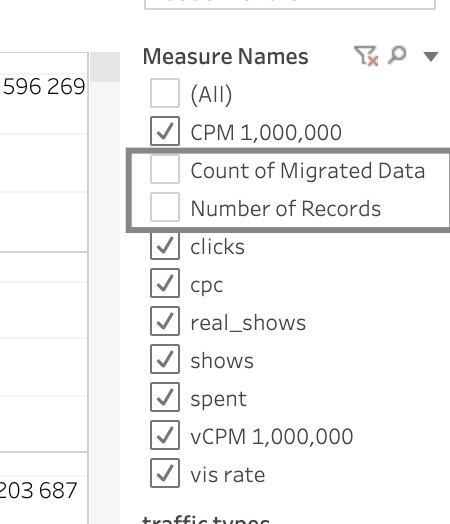Open Measure Names filter dropdown menu
Image resolution: width=450 pixels, height=524 pixels.
pos(431,56)
